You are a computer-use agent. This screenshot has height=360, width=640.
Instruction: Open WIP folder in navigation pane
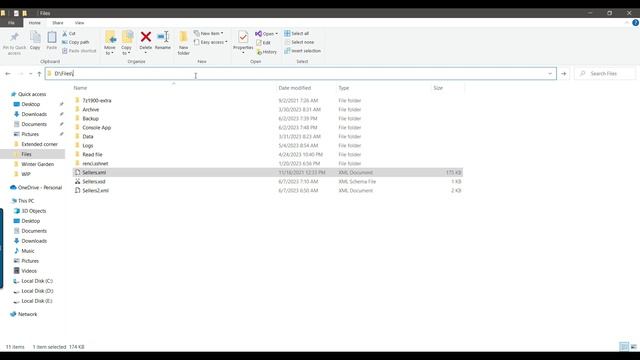point(26,174)
